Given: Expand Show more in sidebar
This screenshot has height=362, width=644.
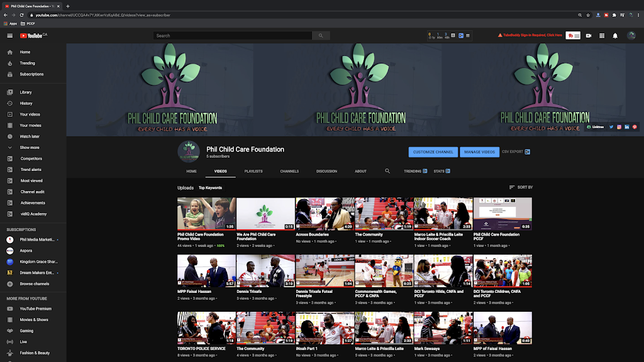Looking at the screenshot, I should click(33, 148).
